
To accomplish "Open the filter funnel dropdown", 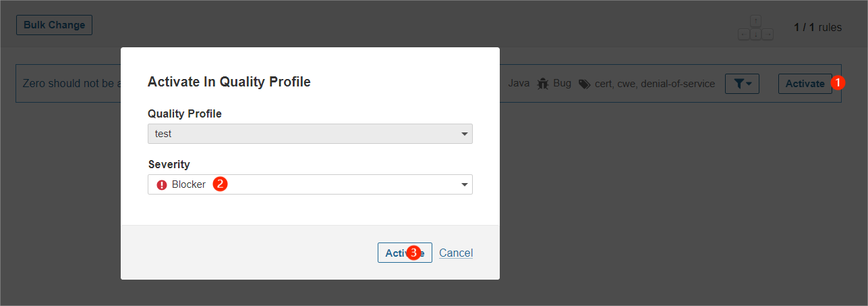I will 742,84.
